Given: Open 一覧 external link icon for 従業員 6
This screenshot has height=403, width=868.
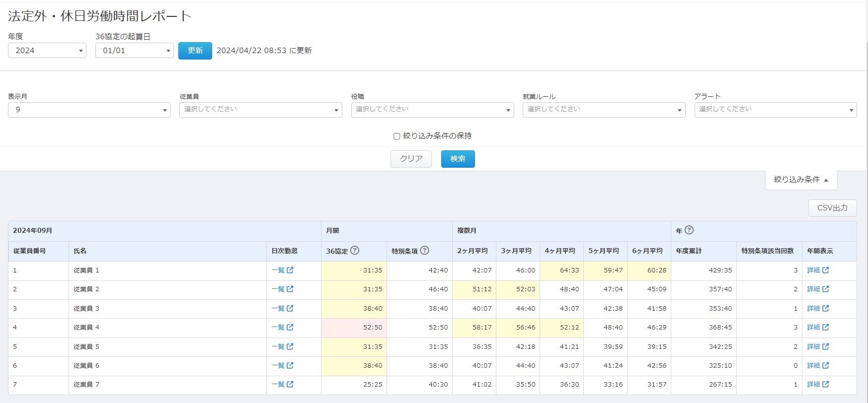Looking at the screenshot, I should [290, 366].
